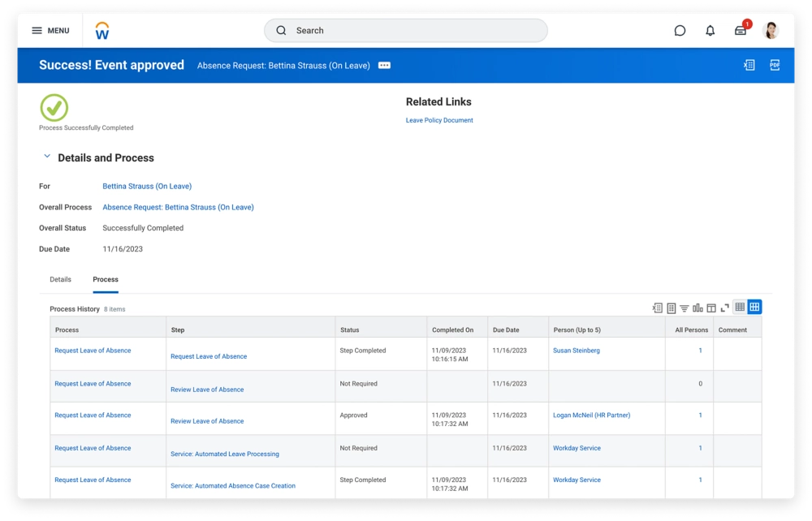Open the inbox tray with badge
Image resolution: width=812 pixels, height=521 pixels.
(741, 31)
